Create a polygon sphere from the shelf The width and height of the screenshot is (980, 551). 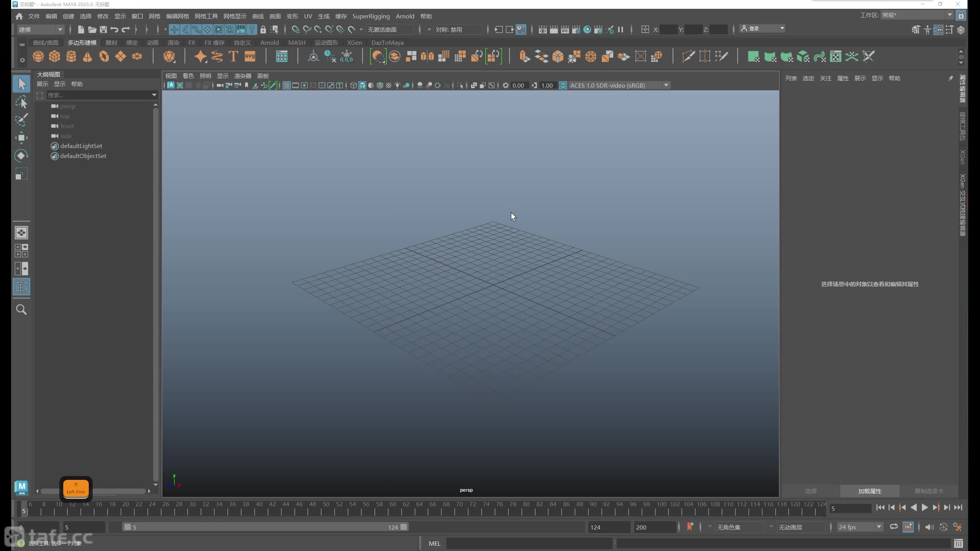click(38, 57)
